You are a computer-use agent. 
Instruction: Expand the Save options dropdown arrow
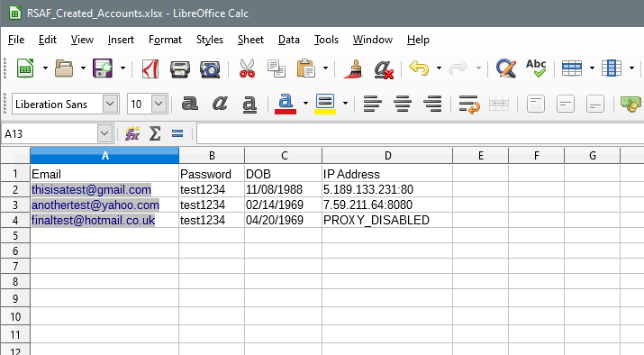(x=122, y=68)
